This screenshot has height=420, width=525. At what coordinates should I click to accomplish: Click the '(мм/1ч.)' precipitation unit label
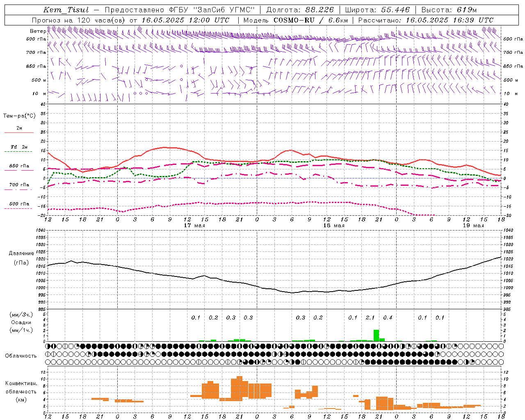coord(21,330)
